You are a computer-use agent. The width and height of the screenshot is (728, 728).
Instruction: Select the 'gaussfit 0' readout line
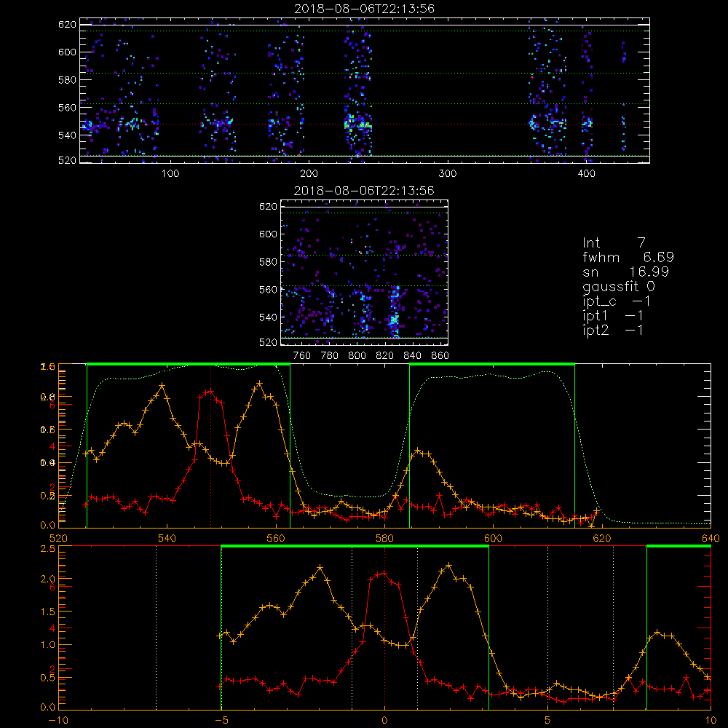point(619,286)
